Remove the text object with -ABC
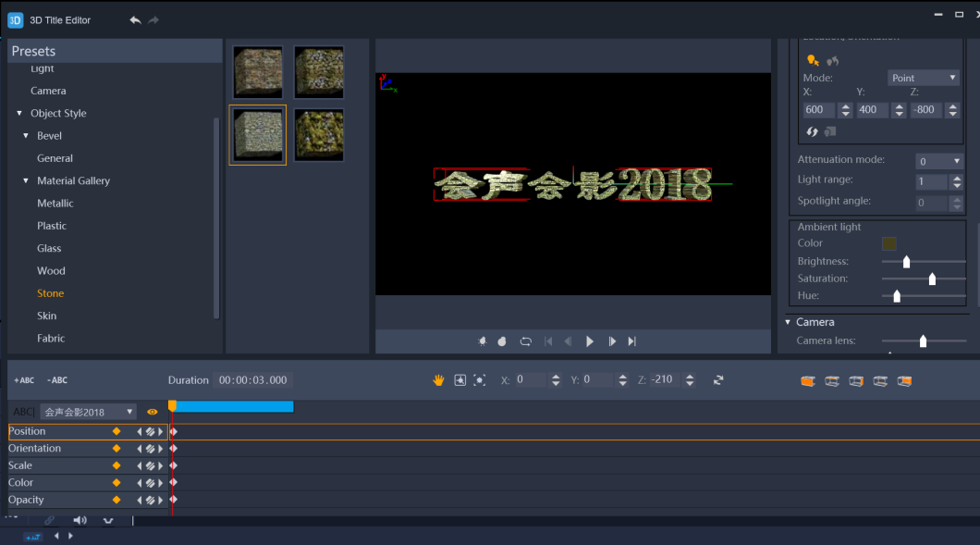980x545 pixels. 57,380
